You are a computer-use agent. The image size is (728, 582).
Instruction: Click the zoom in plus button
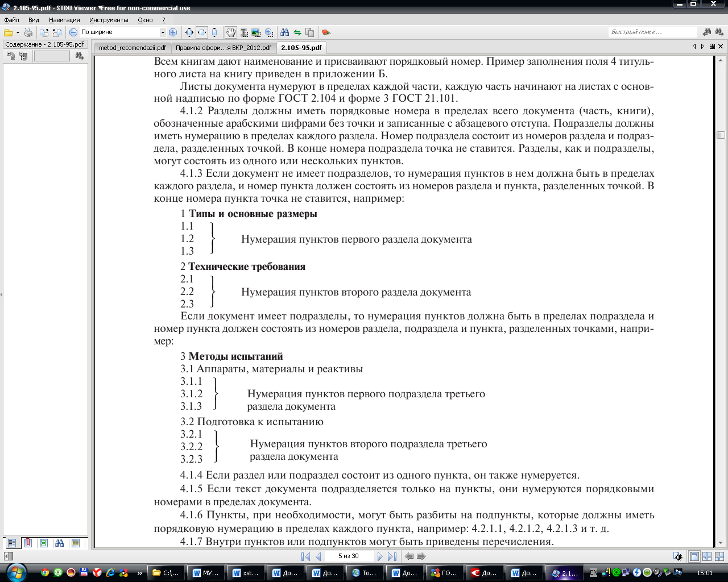[173, 32]
